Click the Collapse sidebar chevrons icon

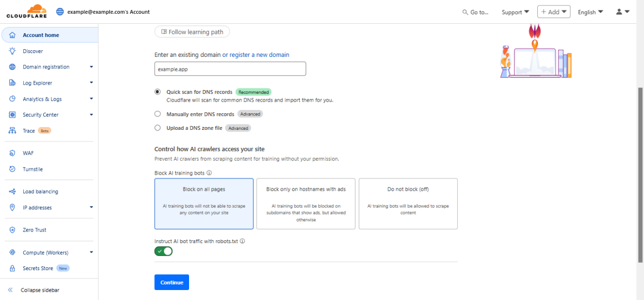pyautogui.click(x=11, y=290)
